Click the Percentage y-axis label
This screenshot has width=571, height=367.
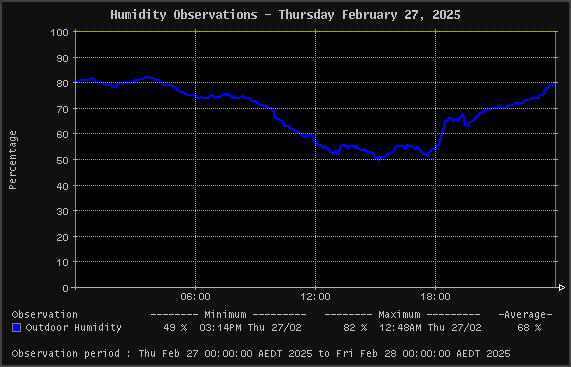tap(12, 160)
